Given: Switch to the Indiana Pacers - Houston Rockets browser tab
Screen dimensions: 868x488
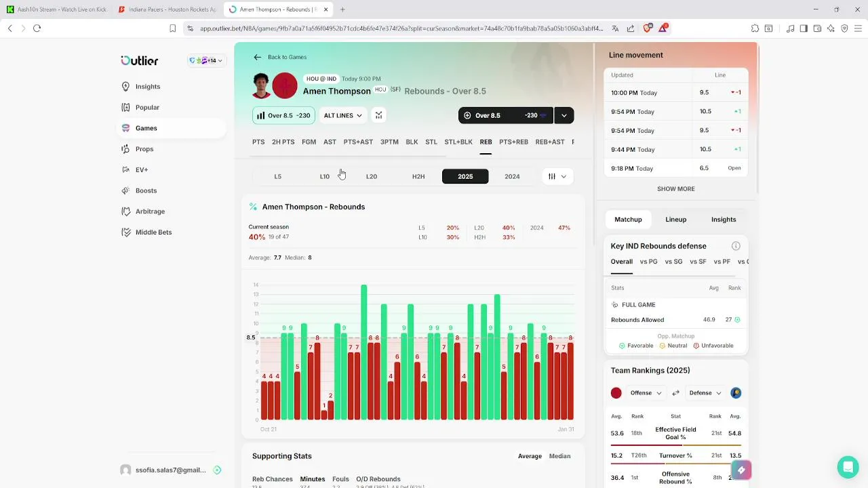Looking at the screenshot, I should (x=167, y=9).
